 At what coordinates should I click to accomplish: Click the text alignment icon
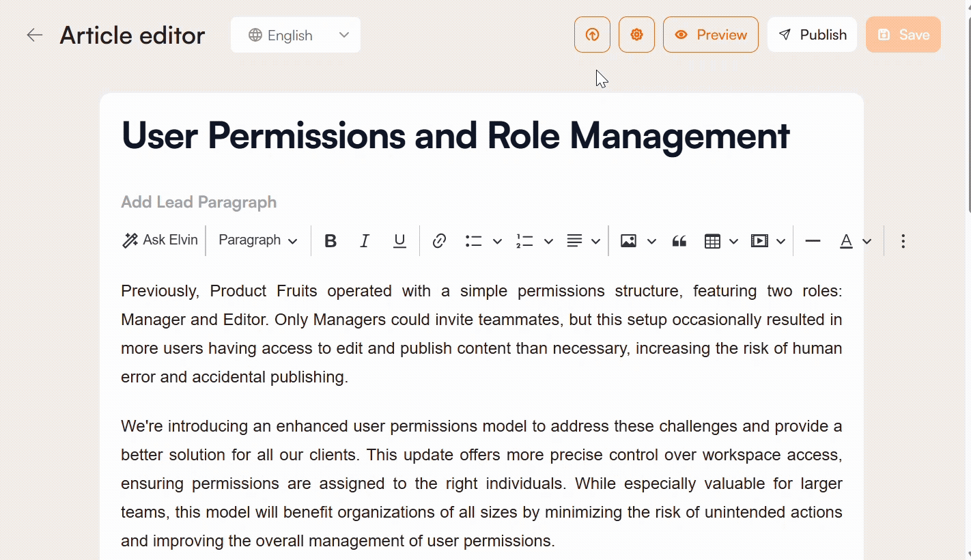574,241
